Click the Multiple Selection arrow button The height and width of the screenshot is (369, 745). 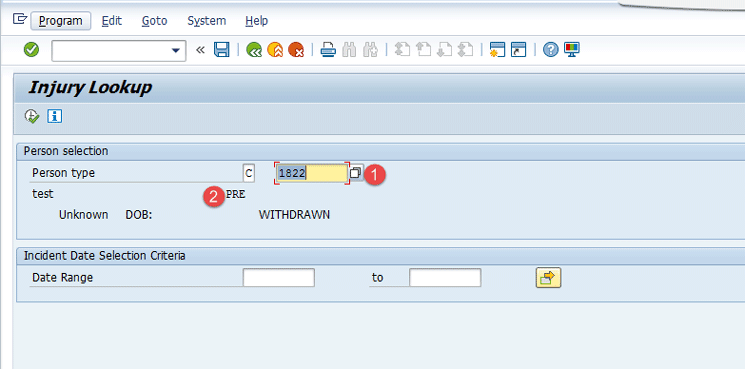coord(548,278)
